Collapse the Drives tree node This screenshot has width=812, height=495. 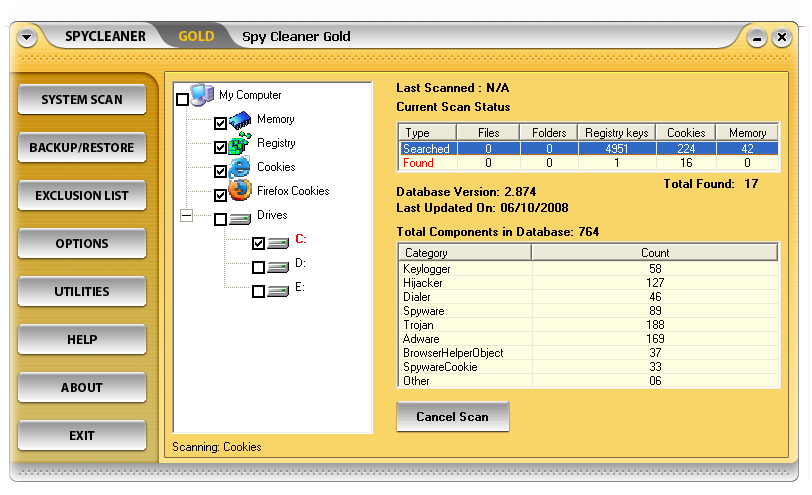(x=186, y=215)
